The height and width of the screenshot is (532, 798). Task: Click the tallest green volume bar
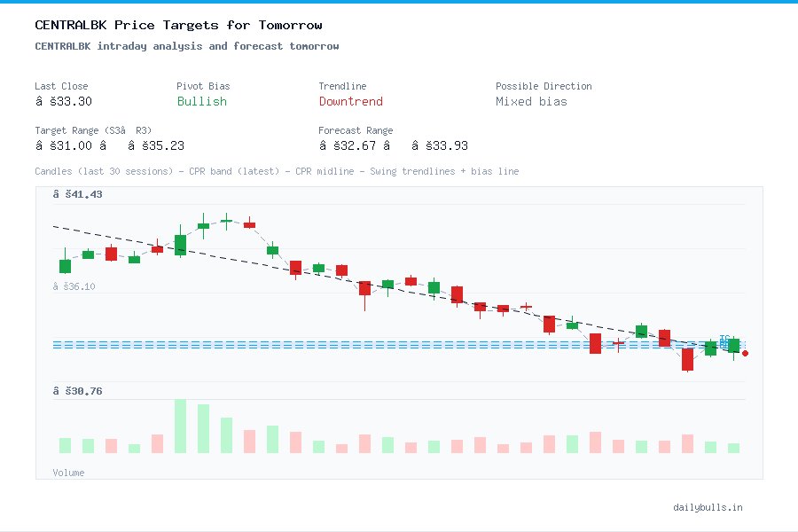tap(178, 426)
